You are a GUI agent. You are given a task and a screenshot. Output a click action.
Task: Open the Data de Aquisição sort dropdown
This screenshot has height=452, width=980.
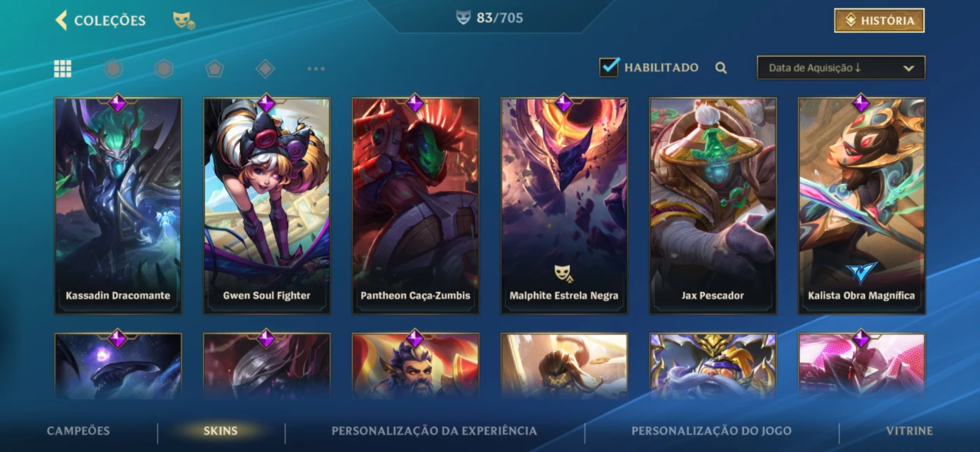841,68
